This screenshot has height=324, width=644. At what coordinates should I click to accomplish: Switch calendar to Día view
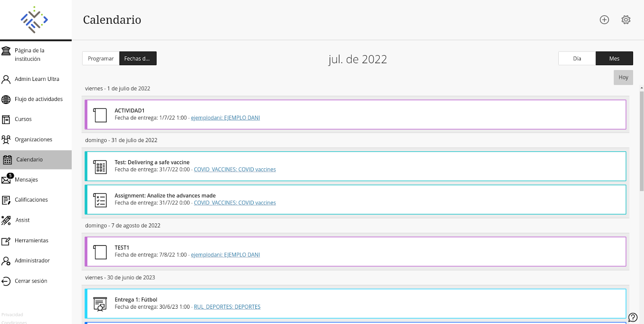(577, 58)
